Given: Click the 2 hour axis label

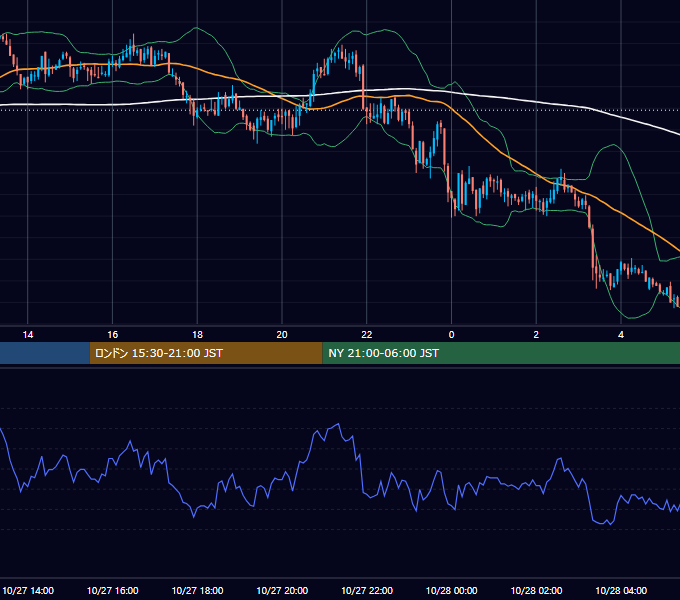Looking at the screenshot, I should (x=536, y=335).
